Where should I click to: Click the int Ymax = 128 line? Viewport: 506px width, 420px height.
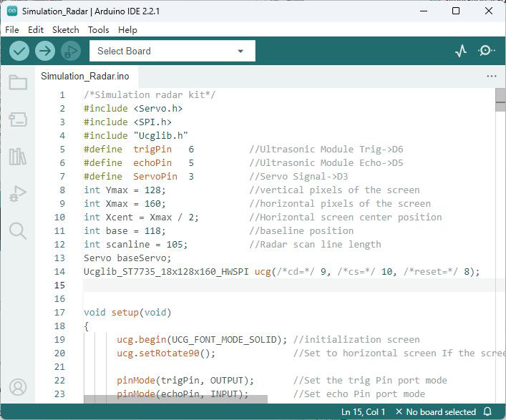pyautogui.click(x=125, y=190)
